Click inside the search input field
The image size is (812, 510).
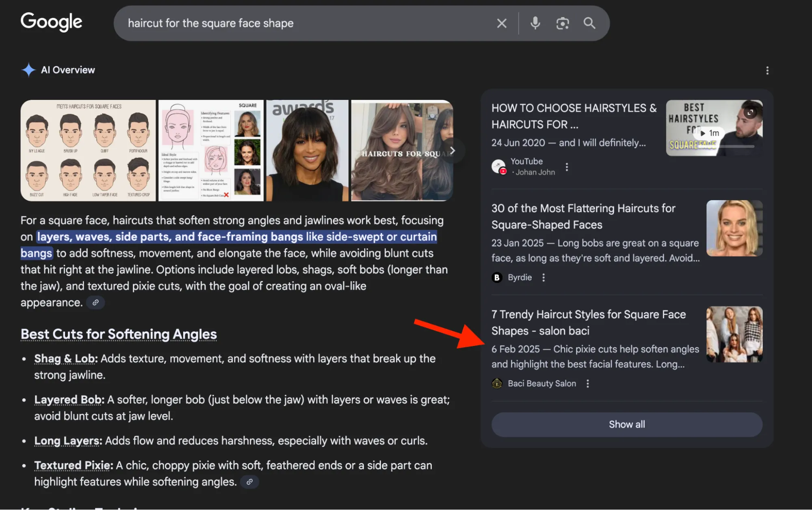284,23
